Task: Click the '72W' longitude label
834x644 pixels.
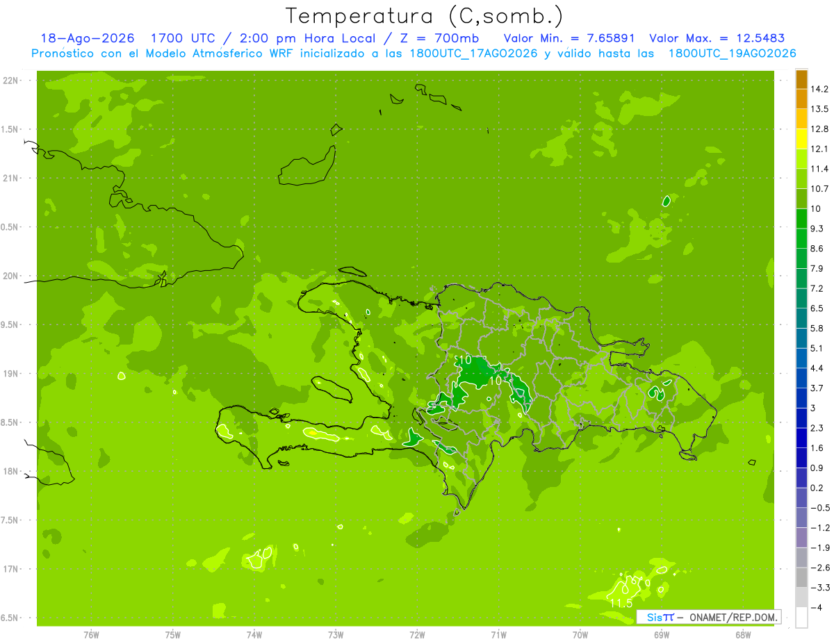Action: pyautogui.click(x=417, y=634)
